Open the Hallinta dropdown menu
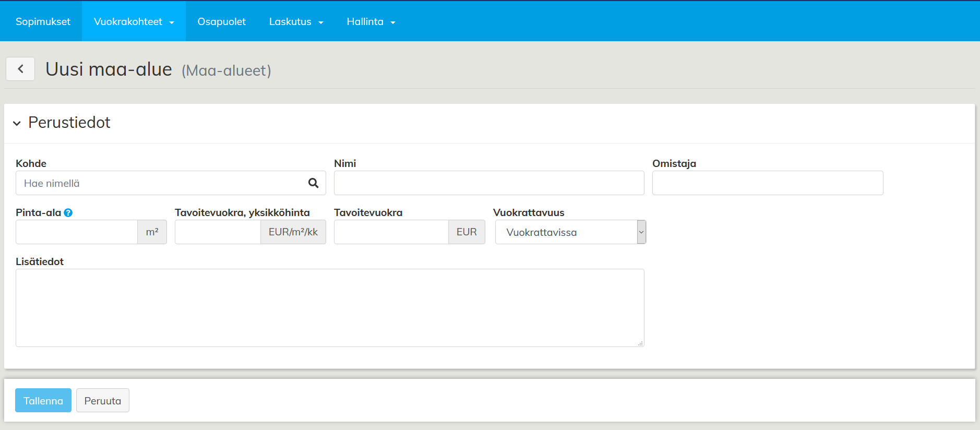This screenshot has width=980, height=430. click(x=371, y=22)
